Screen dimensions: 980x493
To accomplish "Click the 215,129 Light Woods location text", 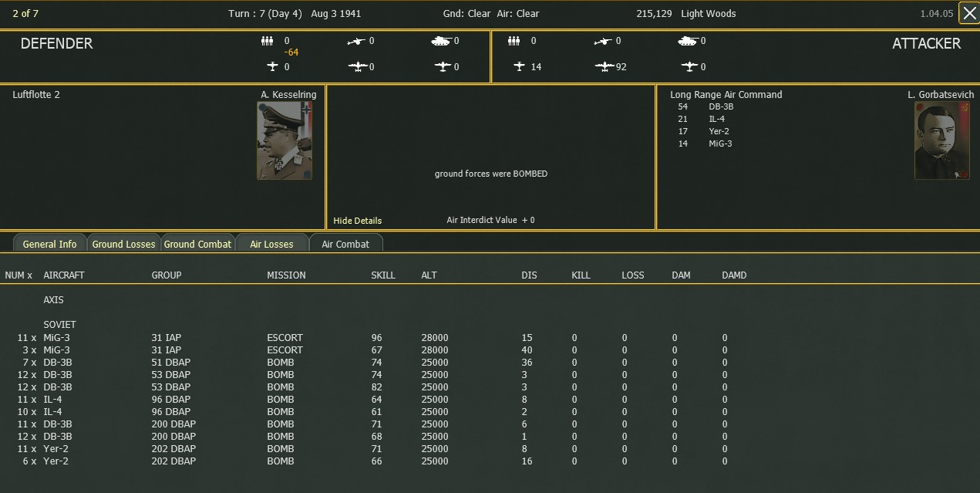I will click(x=686, y=14).
